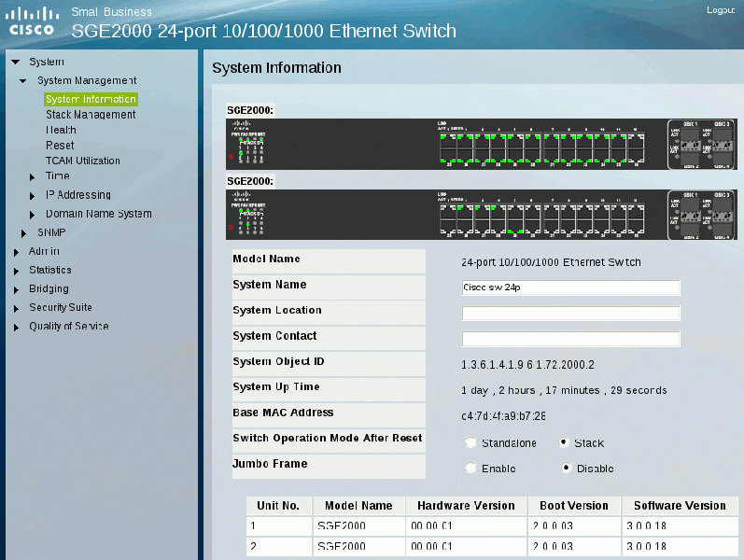The image size is (744, 560).
Task: Click the Model Name value text
Action: click(551, 262)
